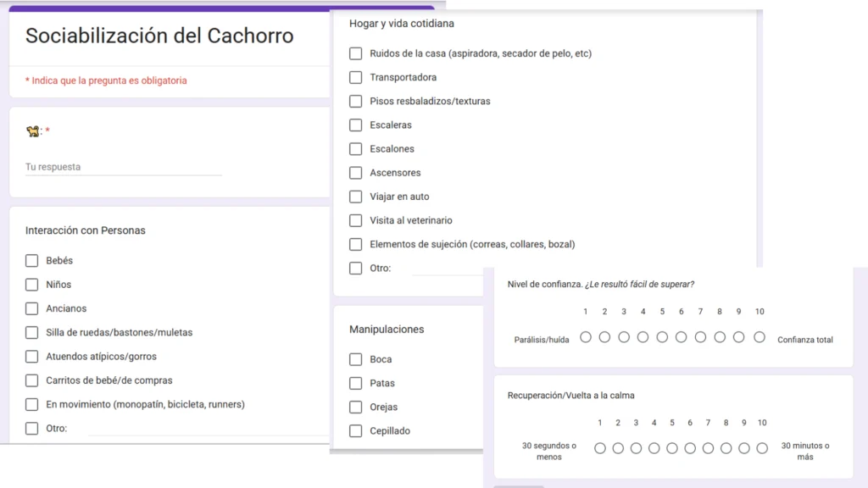Select the Ancianos checkbox
This screenshot has height=488, width=868.
click(x=32, y=308)
